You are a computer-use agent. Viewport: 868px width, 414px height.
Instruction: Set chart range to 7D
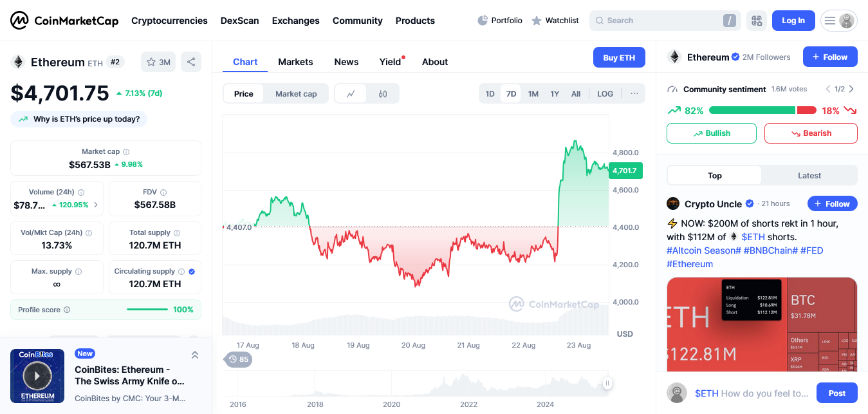tap(511, 94)
